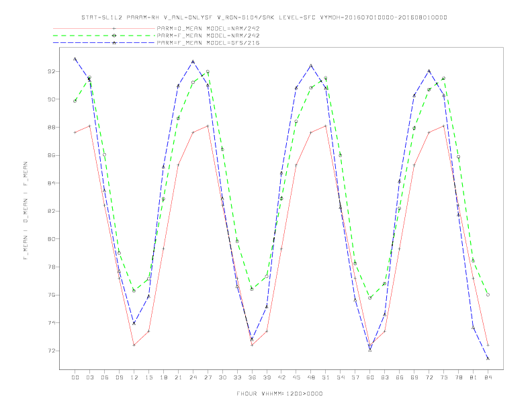Click the y-axis tick label 90
The image size is (532, 411).
(51, 99)
